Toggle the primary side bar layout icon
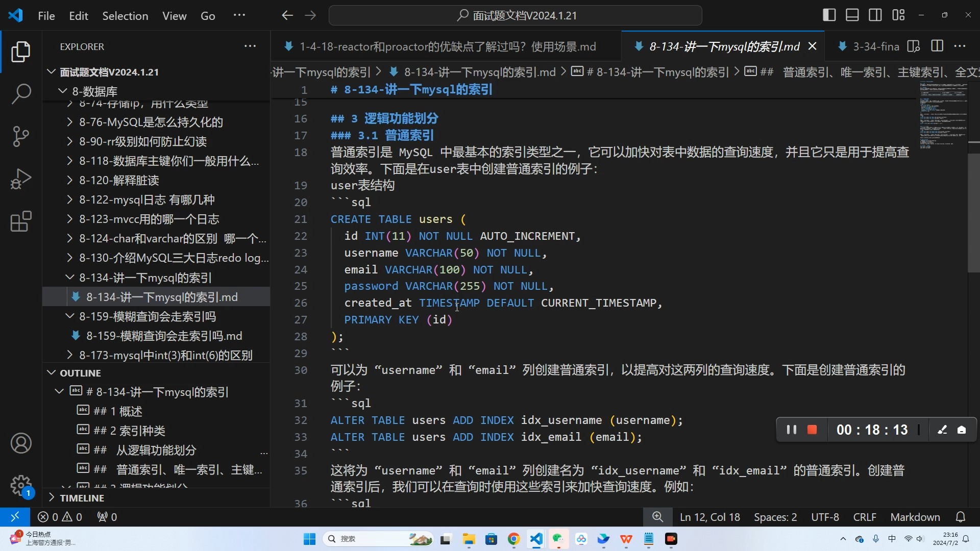The width and height of the screenshot is (980, 551). [x=829, y=15]
